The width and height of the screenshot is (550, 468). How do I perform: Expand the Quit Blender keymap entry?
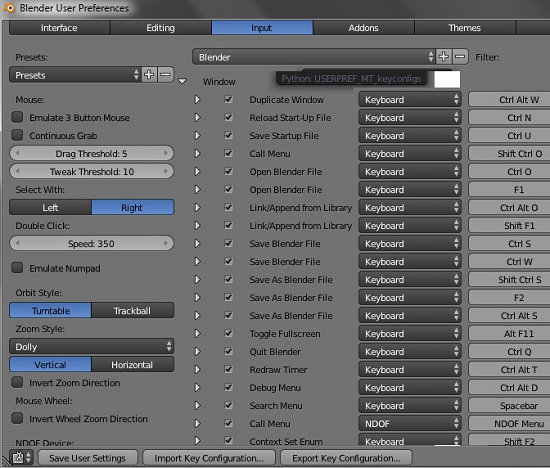pos(197,352)
